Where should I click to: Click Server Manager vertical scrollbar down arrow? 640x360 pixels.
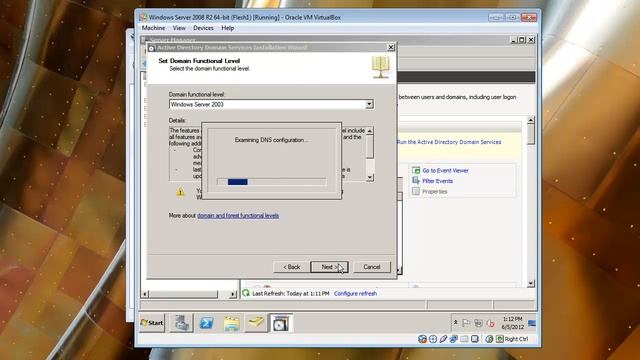tap(531, 283)
